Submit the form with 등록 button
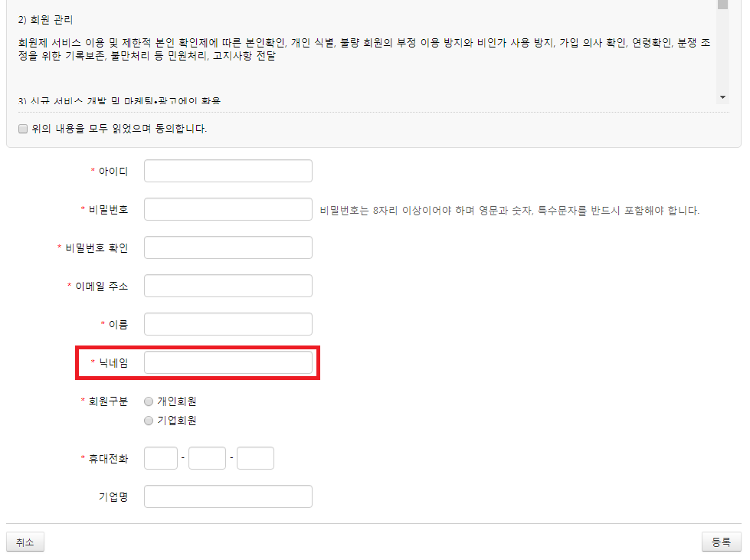The height and width of the screenshot is (560, 750). (722, 542)
